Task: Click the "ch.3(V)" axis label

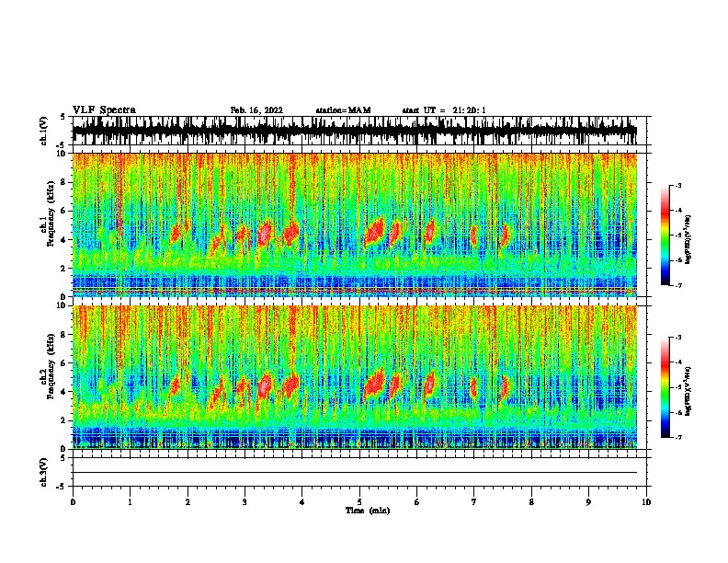Action: pyautogui.click(x=44, y=473)
